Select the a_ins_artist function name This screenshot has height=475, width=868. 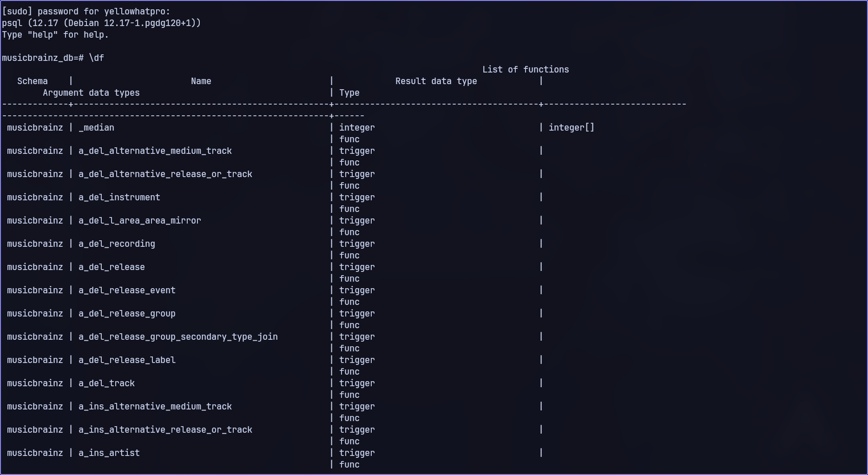click(x=109, y=453)
